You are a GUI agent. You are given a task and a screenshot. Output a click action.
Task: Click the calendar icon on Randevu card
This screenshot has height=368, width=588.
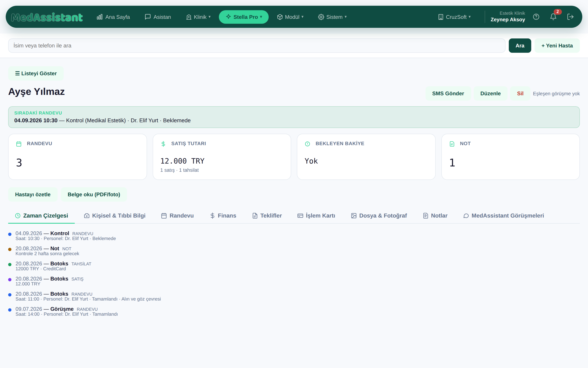point(19,144)
